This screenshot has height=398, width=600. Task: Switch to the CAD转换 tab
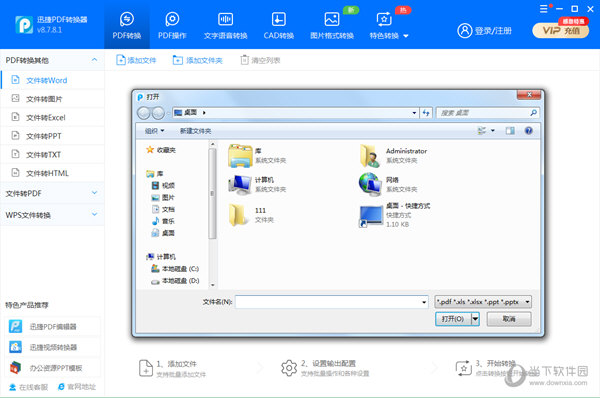(279, 25)
